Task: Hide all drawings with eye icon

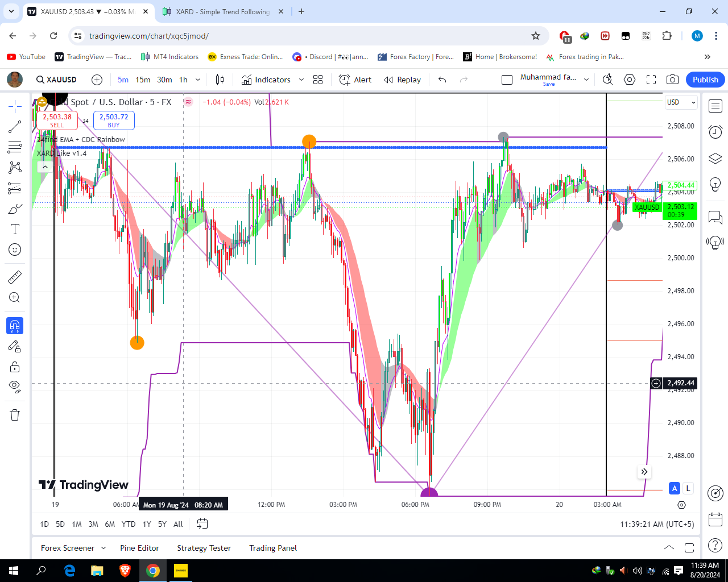Action: pos(15,387)
